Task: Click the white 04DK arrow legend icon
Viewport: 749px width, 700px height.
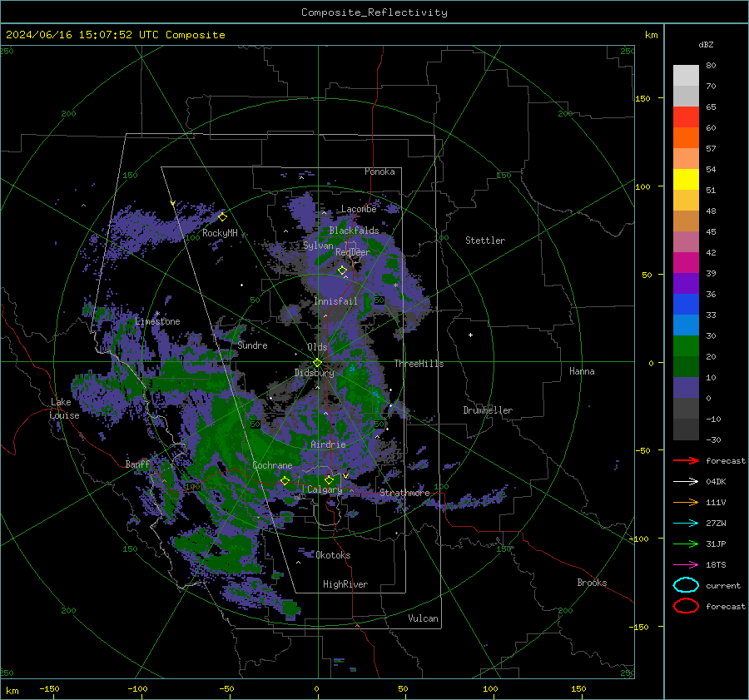Action: coord(686,481)
